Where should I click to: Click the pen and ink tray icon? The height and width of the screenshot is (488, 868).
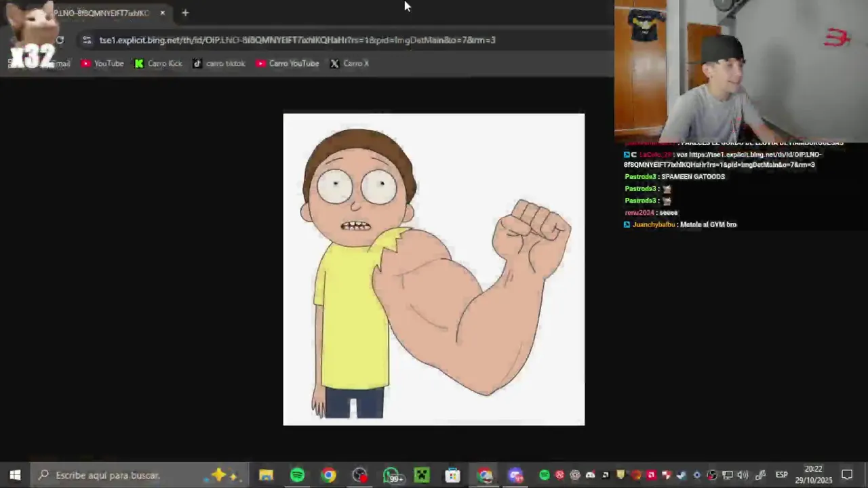(760, 475)
